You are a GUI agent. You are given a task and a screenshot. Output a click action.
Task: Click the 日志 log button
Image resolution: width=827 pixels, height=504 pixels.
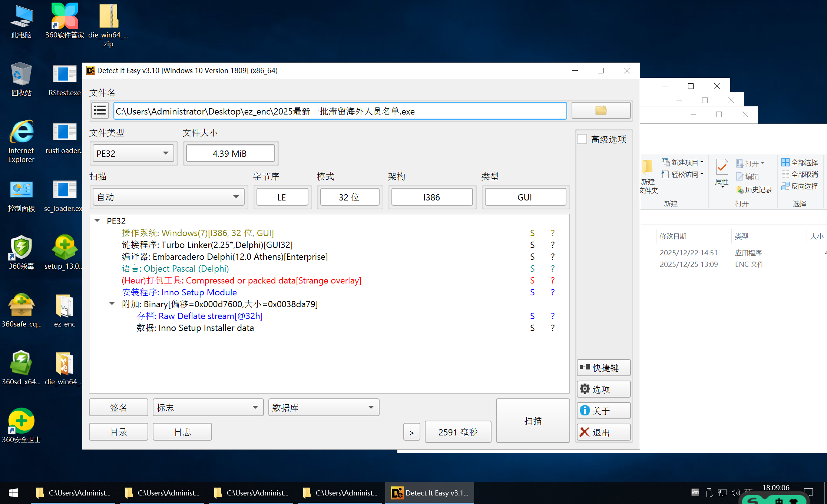tap(182, 432)
